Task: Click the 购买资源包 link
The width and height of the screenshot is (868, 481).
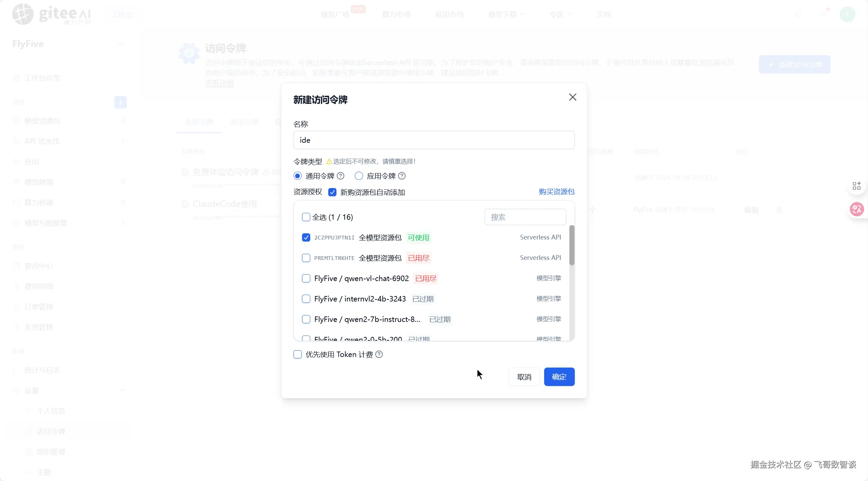Action: click(x=556, y=192)
